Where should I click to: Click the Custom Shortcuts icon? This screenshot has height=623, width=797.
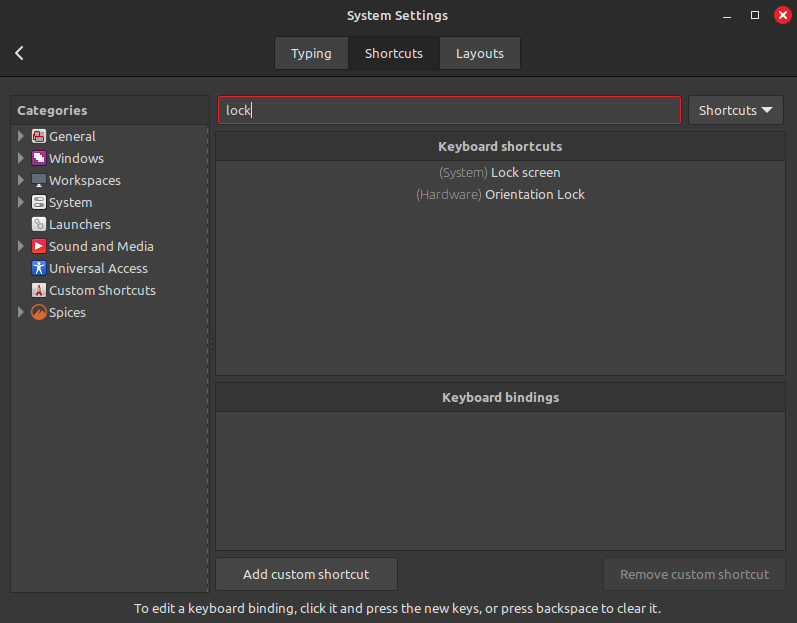(x=39, y=290)
